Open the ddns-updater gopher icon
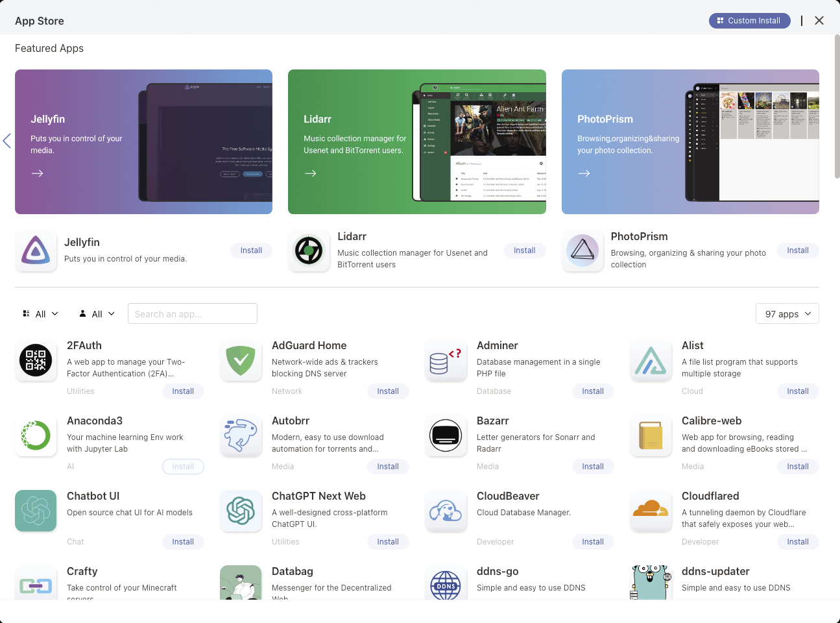840x623 pixels. (x=651, y=583)
